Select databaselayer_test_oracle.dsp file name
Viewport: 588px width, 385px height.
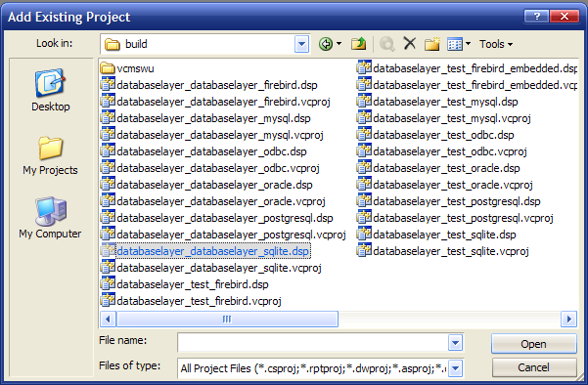point(446,168)
